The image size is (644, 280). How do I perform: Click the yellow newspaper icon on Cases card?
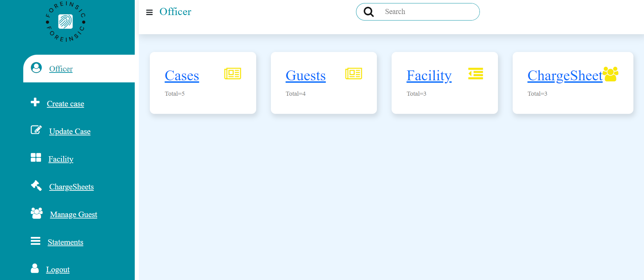point(233,74)
